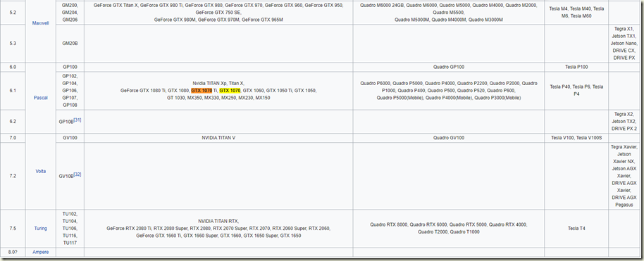The image size is (644, 261).
Task: Open the Maxwell architecture link
Action: point(40,23)
